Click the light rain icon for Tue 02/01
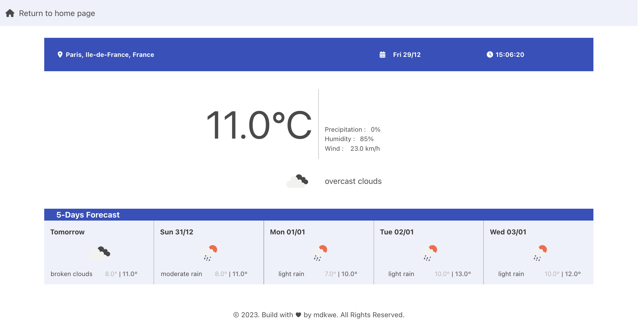Screen dimensions: 644x323 tap(429, 253)
